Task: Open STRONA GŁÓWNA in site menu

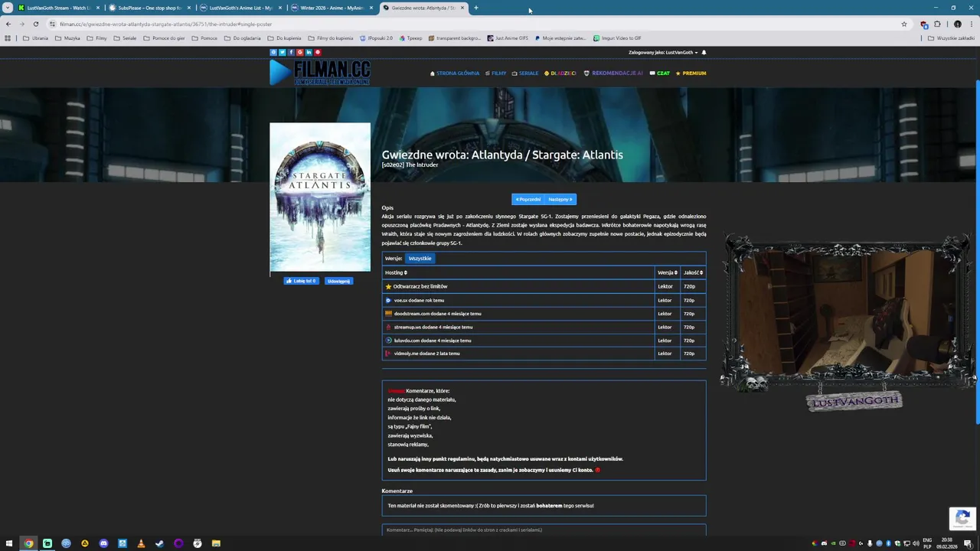Action: pos(455,73)
